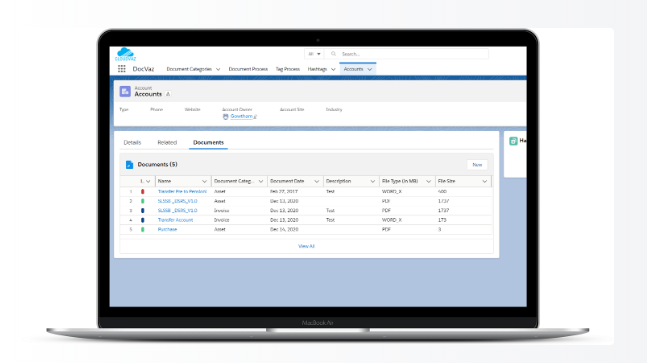This screenshot has height=363, width=647.
Task: Open the first narrow column chevron
Action: click(148, 182)
